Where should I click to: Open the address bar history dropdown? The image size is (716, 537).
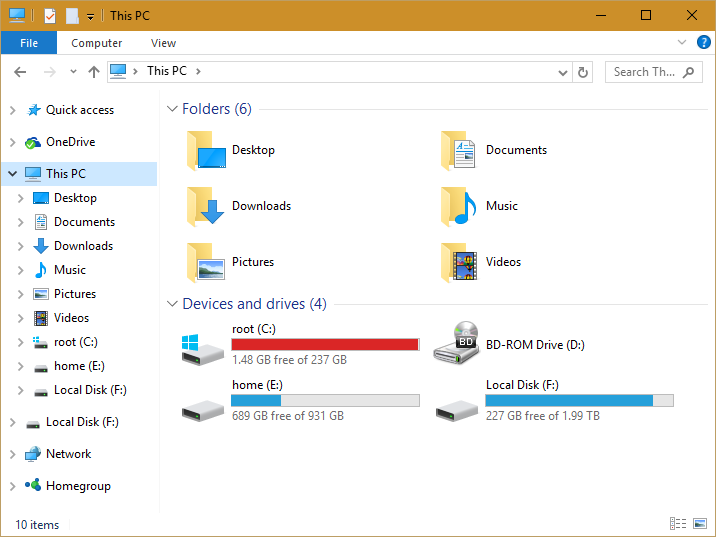563,72
